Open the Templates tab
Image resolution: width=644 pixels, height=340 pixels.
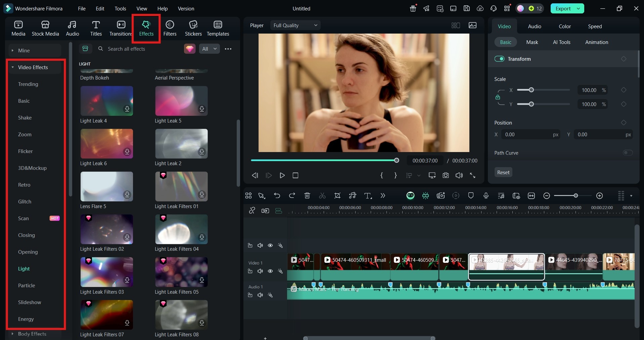218,28
